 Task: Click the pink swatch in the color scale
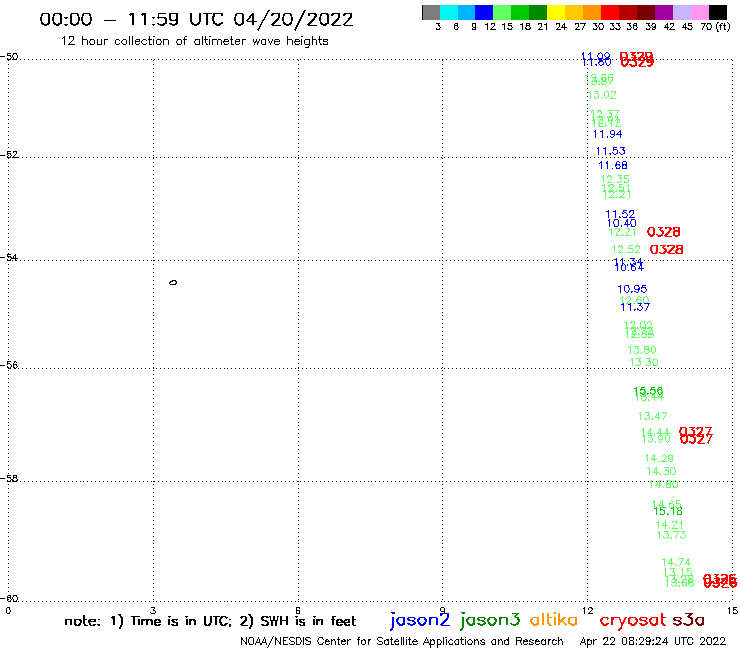click(x=700, y=12)
